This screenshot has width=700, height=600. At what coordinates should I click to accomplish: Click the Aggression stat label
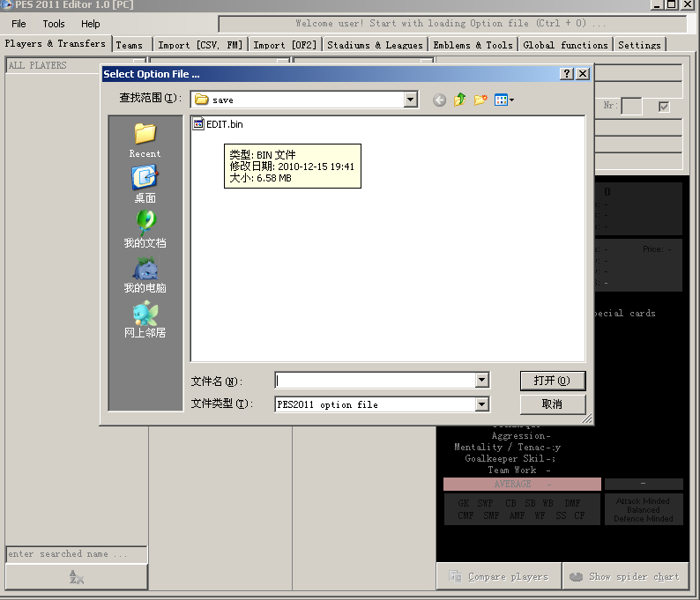pos(518,436)
